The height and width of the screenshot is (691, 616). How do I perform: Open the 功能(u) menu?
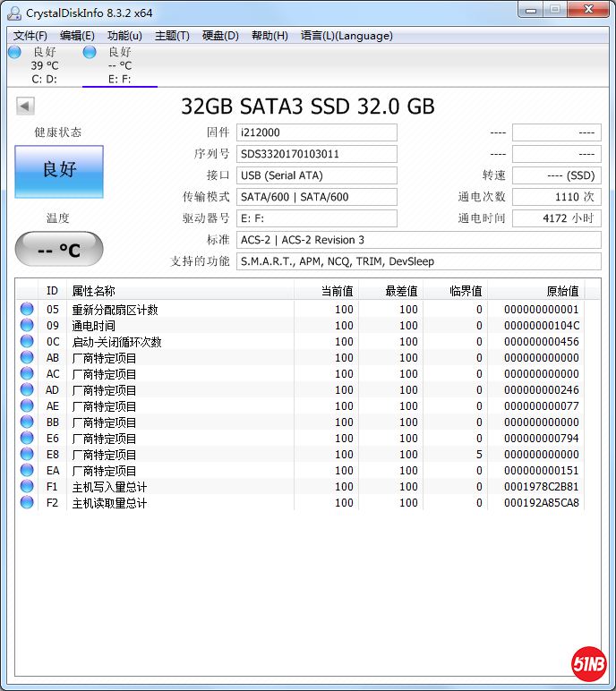[x=124, y=36]
